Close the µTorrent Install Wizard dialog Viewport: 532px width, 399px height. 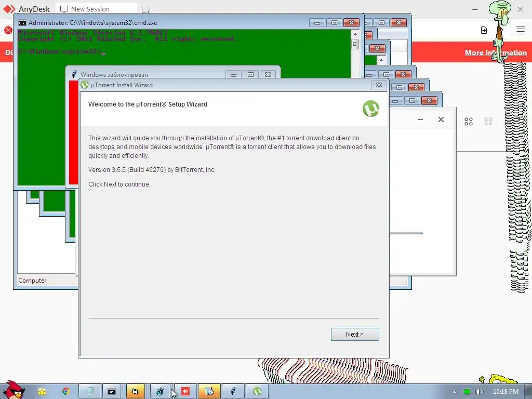click(x=379, y=85)
